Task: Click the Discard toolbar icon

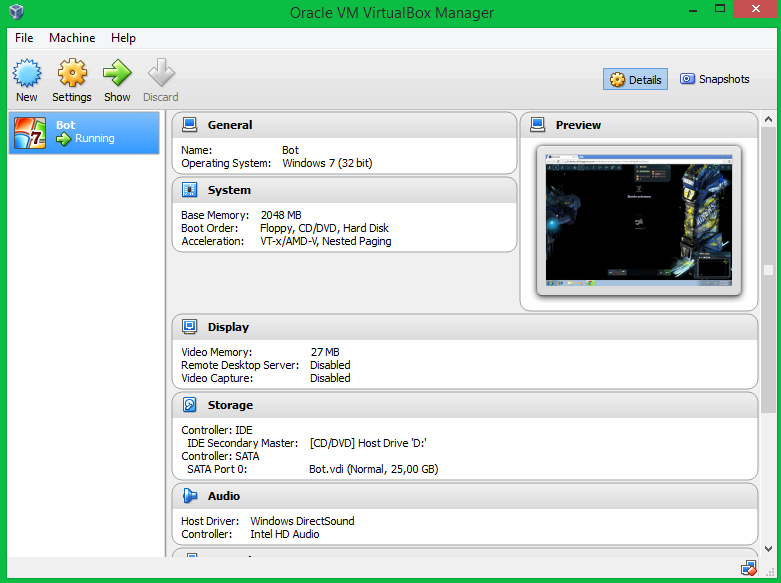Action: pos(161,73)
